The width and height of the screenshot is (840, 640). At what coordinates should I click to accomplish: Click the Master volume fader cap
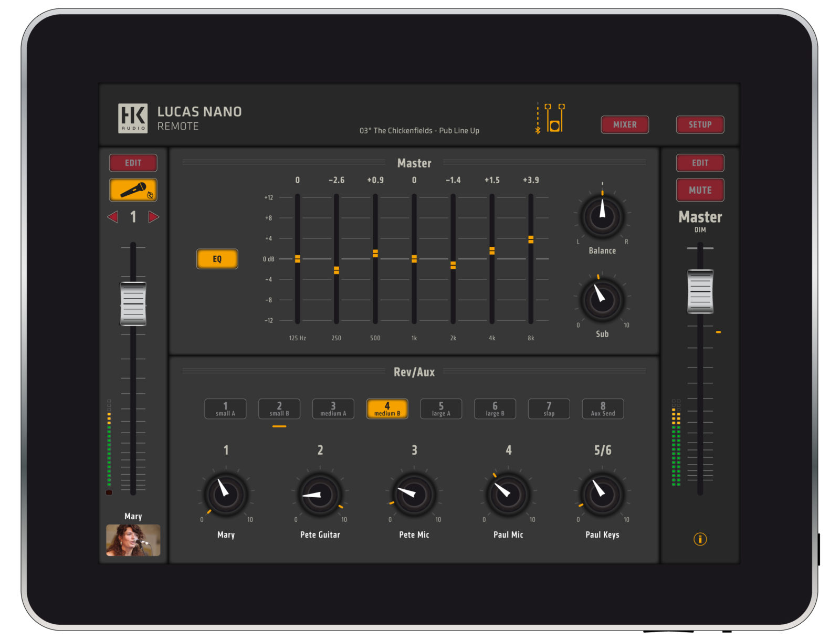point(700,291)
